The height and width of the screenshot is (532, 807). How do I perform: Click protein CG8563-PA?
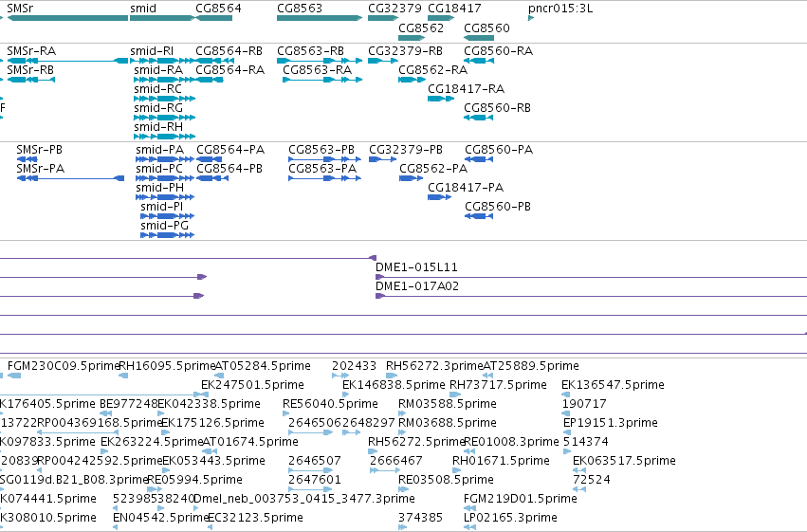(322, 169)
